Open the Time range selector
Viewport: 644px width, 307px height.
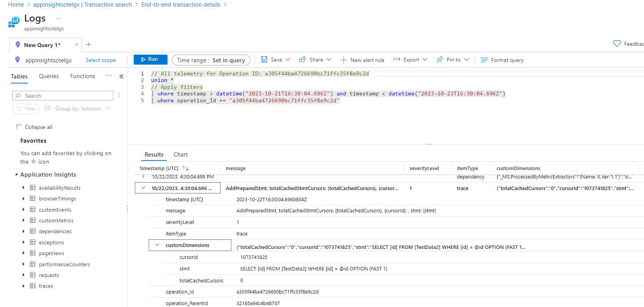click(x=211, y=60)
